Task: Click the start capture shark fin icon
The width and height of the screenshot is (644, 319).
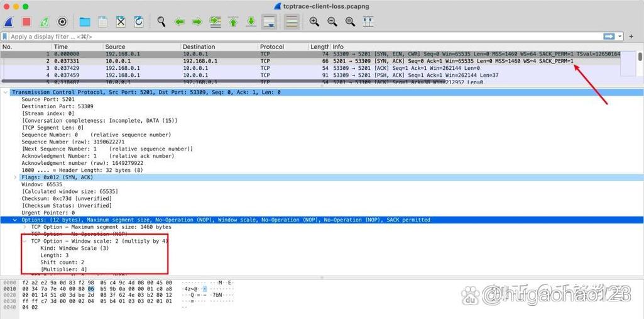Action: coord(9,21)
